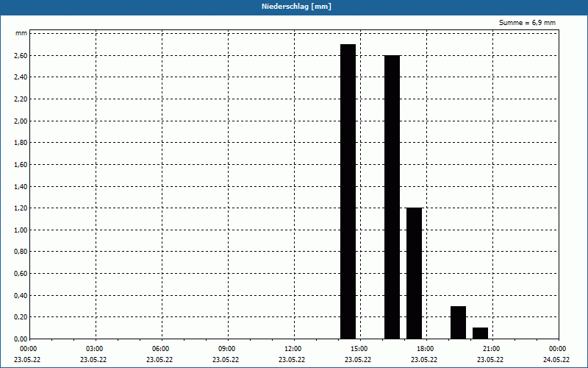Select the 0,60 y-axis value
This screenshot has width=588, height=368.
tap(21, 273)
